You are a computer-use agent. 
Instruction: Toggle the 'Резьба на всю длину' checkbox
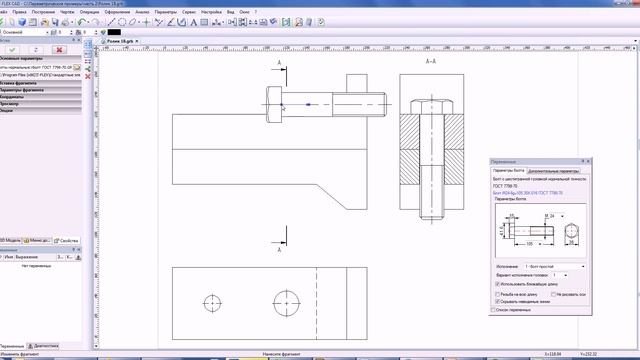(x=498, y=294)
